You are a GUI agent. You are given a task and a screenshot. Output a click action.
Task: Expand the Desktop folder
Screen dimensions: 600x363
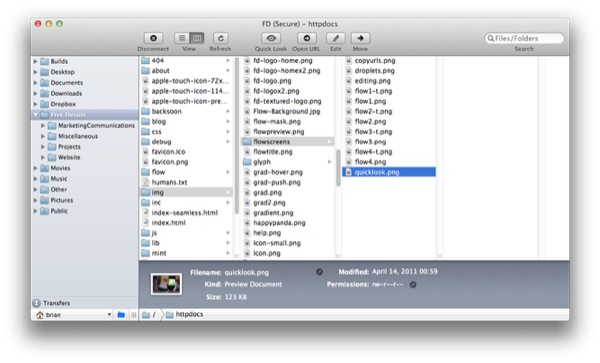pyautogui.click(x=35, y=72)
